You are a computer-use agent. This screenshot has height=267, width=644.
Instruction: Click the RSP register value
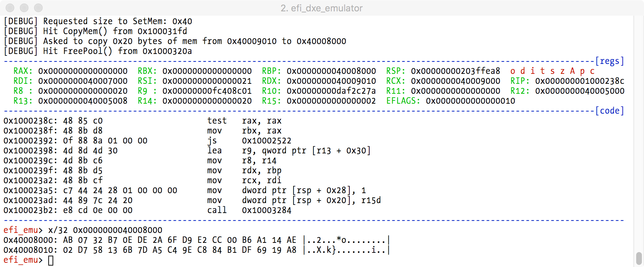coord(455,71)
